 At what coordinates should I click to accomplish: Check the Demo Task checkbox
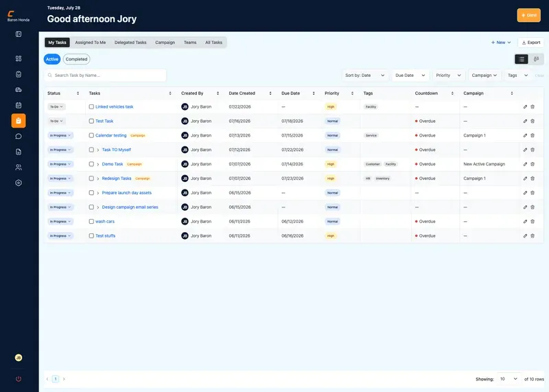click(91, 164)
